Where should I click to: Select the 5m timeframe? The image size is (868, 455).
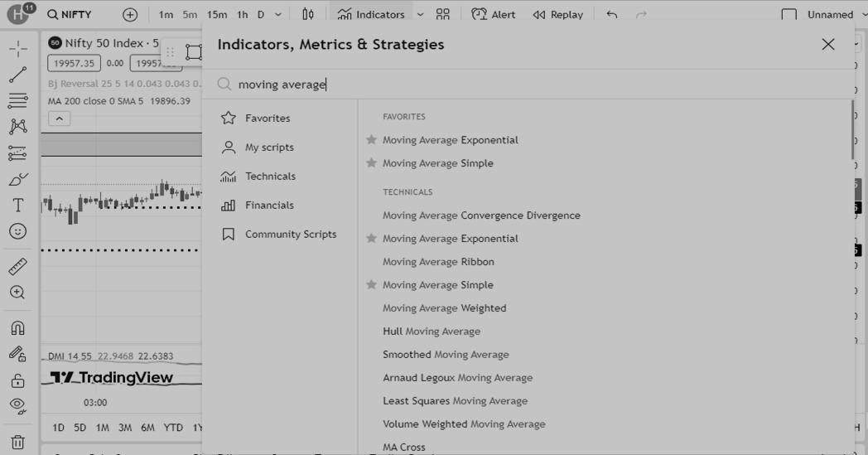coord(190,15)
